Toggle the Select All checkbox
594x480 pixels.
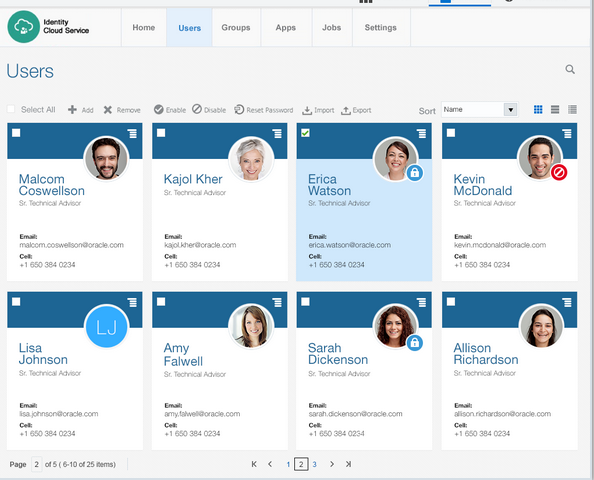11,109
